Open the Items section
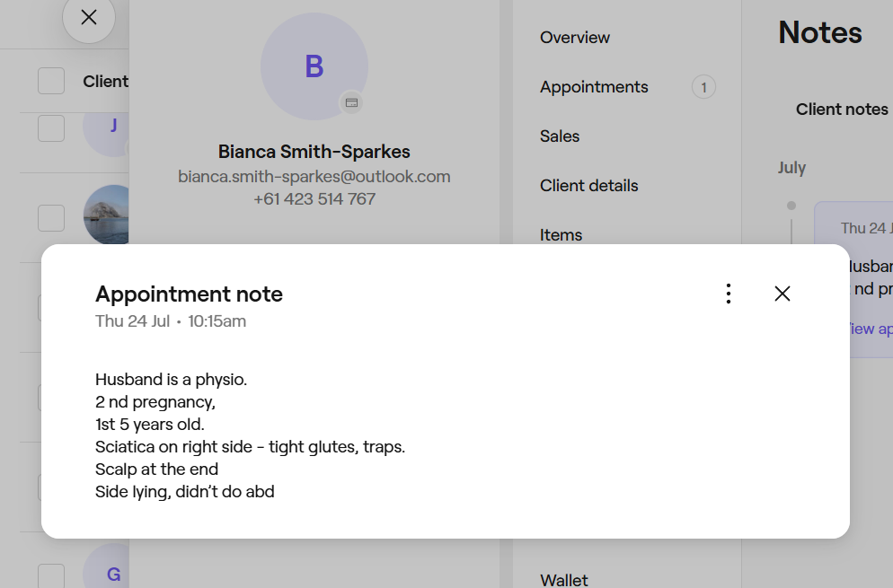This screenshot has height=588, width=893. tap(561, 234)
